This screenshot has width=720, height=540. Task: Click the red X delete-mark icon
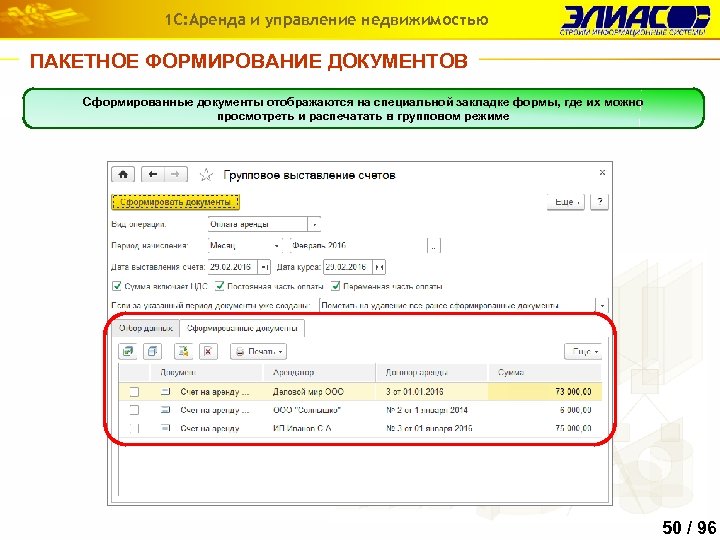pos(208,352)
